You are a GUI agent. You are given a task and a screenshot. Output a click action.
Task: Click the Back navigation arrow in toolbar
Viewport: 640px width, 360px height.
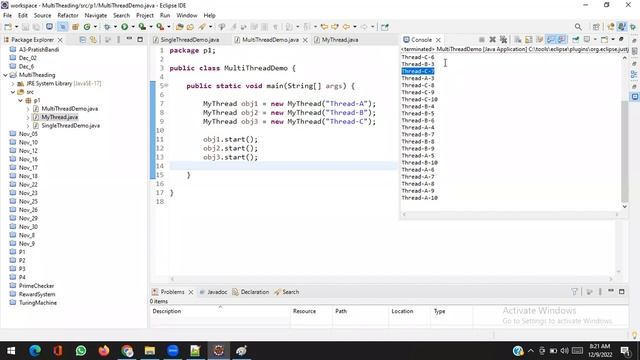pyautogui.click(x=346, y=27)
